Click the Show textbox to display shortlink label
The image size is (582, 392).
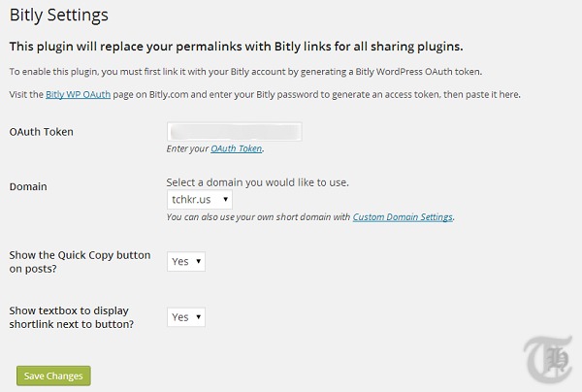coord(71,317)
